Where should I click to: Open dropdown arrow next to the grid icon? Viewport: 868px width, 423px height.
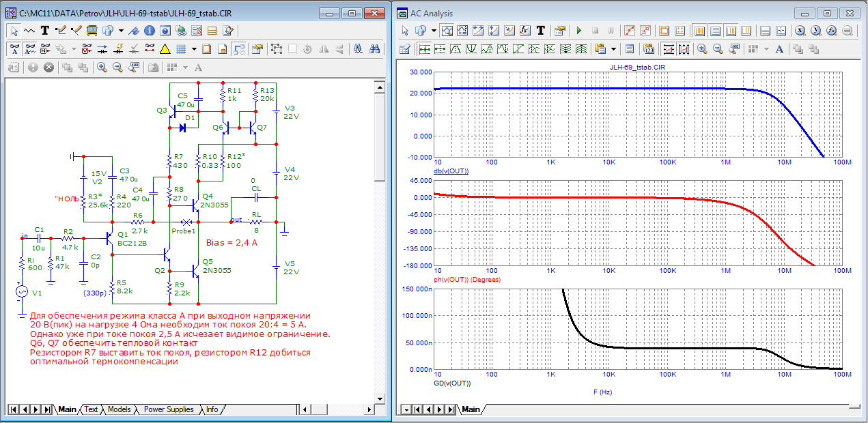[193, 49]
